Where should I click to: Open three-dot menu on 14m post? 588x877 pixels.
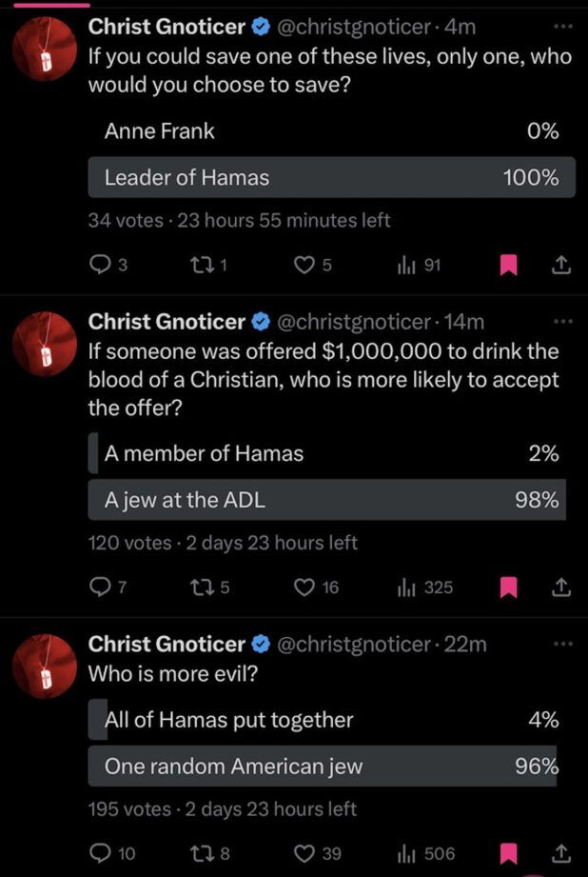(x=564, y=321)
